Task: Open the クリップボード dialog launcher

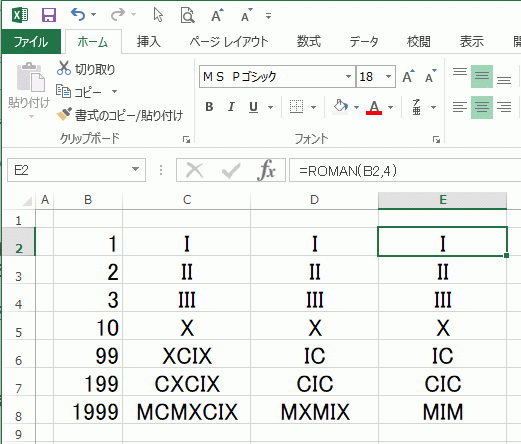Action: [186, 140]
